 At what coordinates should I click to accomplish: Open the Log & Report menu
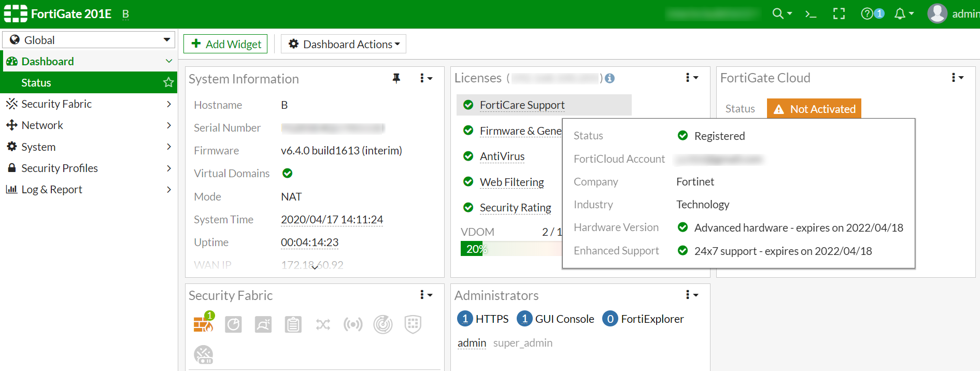pyautogui.click(x=89, y=189)
